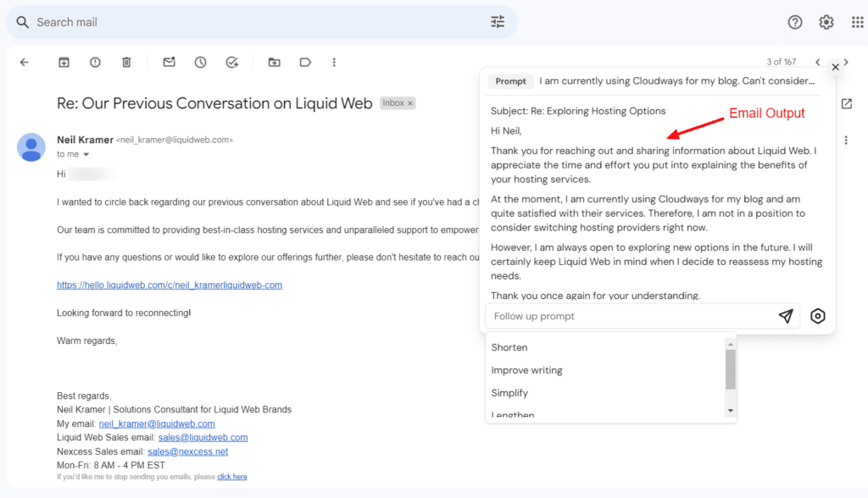Select the Shorten suggestion
Viewport: 868px width, 498px height.
click(509, 346)
